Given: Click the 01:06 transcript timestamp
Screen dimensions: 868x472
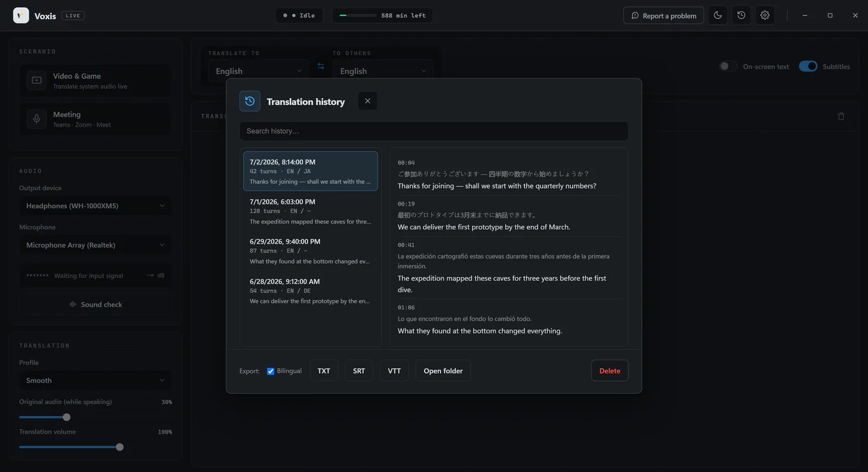Looking at the screenshot, I should pyautogui.click(x=406, y=308).
